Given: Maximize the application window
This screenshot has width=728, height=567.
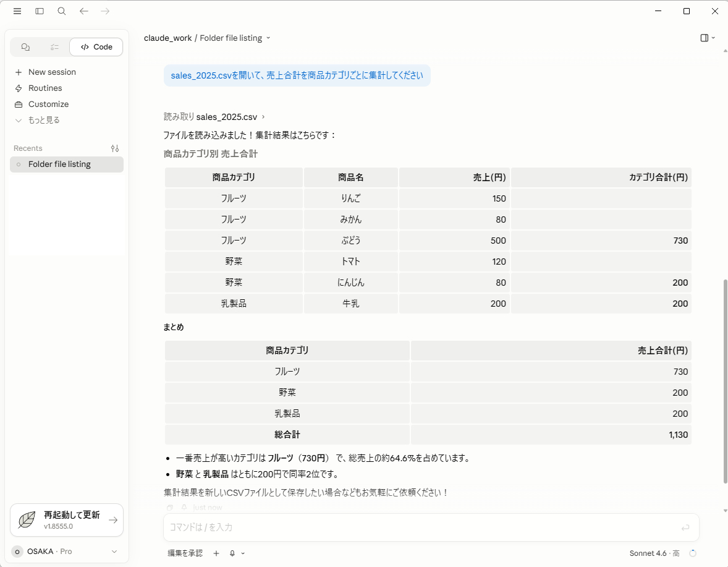Looking at the screenshot, I should 686,11.
